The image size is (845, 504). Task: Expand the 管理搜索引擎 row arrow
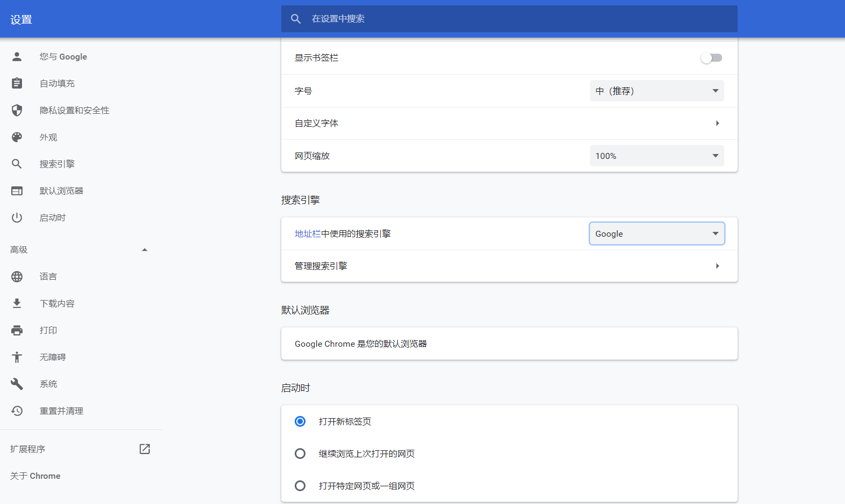tap(718, 266)
